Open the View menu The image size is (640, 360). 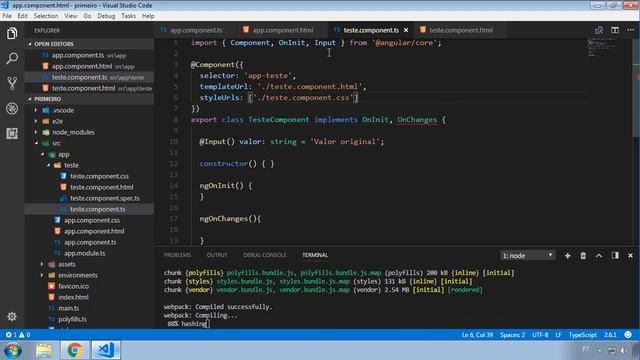71,16
